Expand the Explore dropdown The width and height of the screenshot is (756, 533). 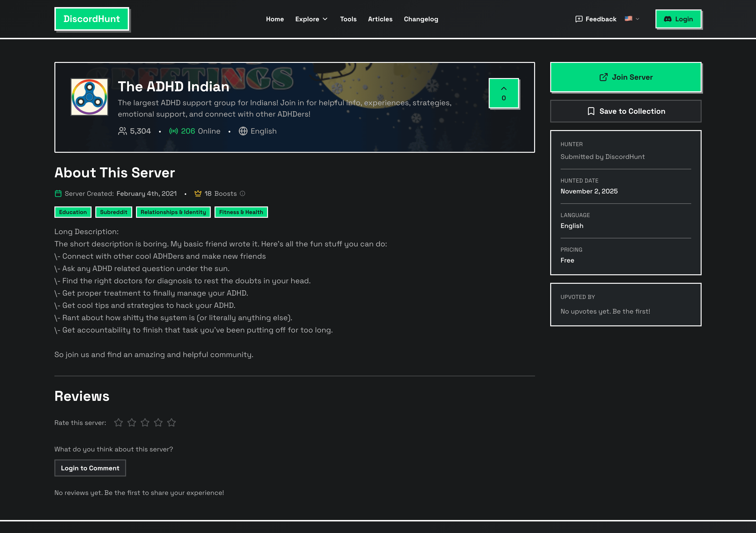pos(311,19)
